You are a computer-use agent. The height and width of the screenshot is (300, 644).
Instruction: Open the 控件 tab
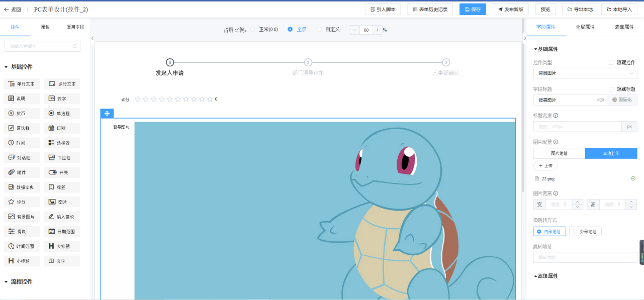pos(15,27)
